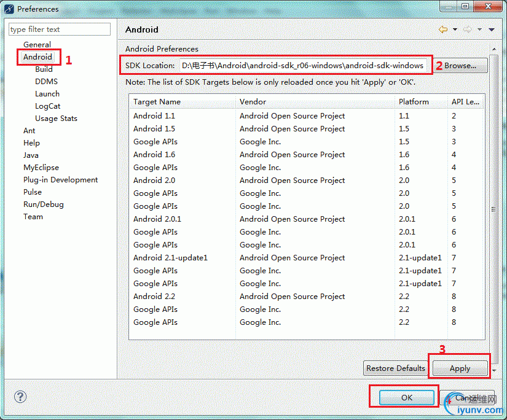Select the Android 2.1-update1 target row
507x420 pixels.
(x=307, y=257)
